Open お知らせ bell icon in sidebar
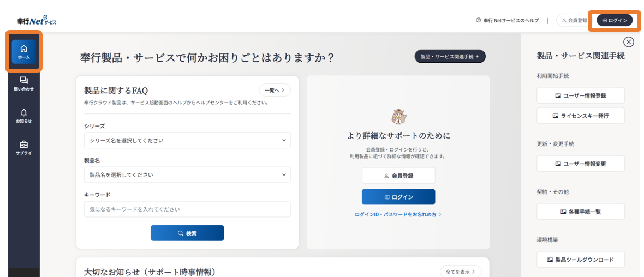 [x=24, y=116]
